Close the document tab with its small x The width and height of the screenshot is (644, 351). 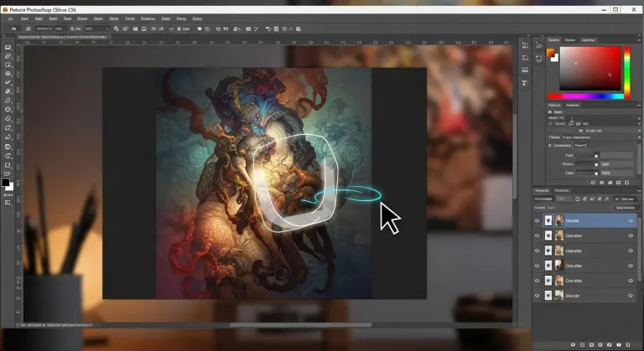[x=110, y=37]
